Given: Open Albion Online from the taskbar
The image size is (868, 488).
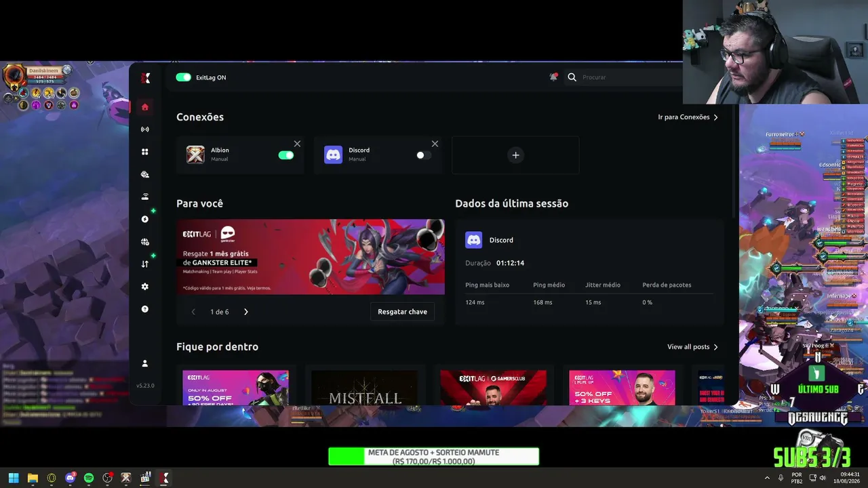Looking at the screenshot, I should tap(126, 478).
